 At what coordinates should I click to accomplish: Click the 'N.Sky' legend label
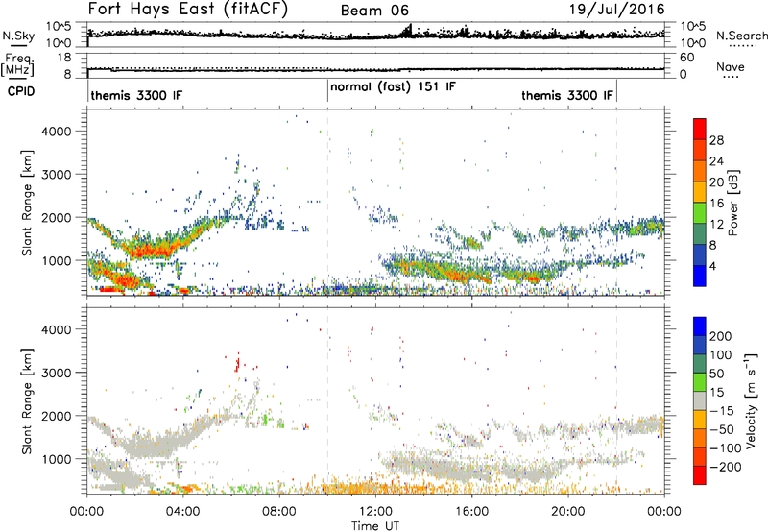18,36
